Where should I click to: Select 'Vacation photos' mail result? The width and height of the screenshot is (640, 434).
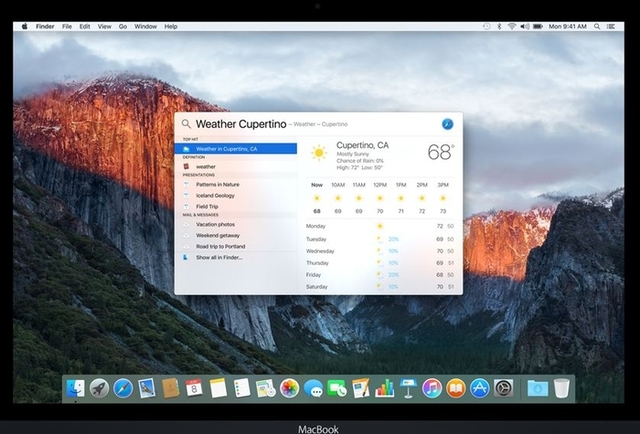(x=236, y=225)
